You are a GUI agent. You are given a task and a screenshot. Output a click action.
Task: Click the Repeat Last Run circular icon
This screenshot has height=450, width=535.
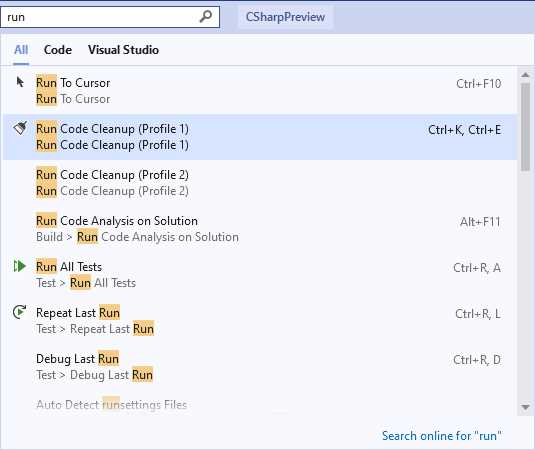(x=19, y=312)
